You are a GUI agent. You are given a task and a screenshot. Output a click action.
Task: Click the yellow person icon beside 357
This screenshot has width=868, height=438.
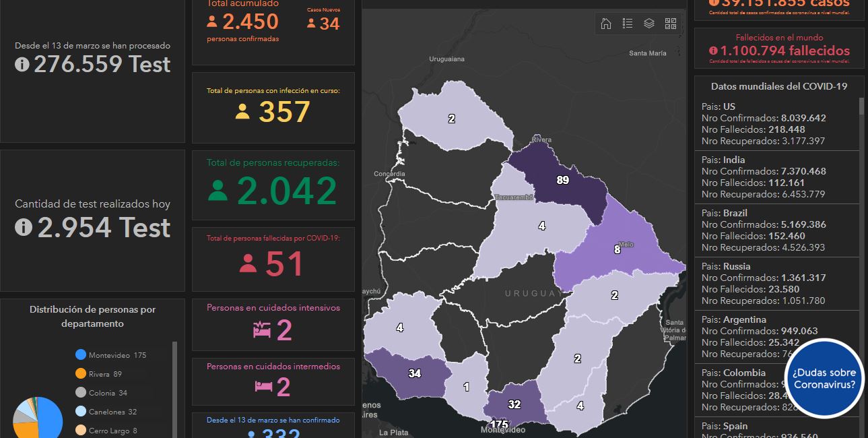(242, 111)
